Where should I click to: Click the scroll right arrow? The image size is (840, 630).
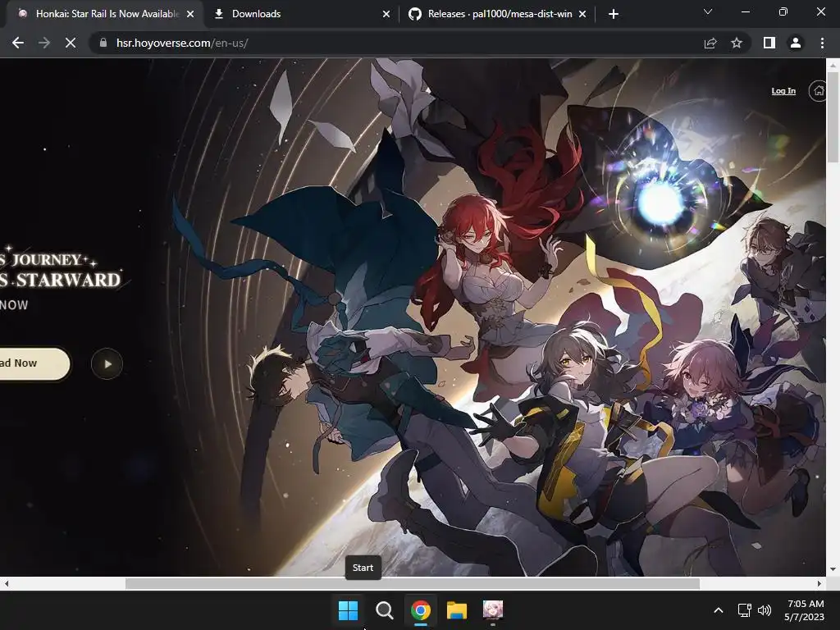[x=819, y=583]
